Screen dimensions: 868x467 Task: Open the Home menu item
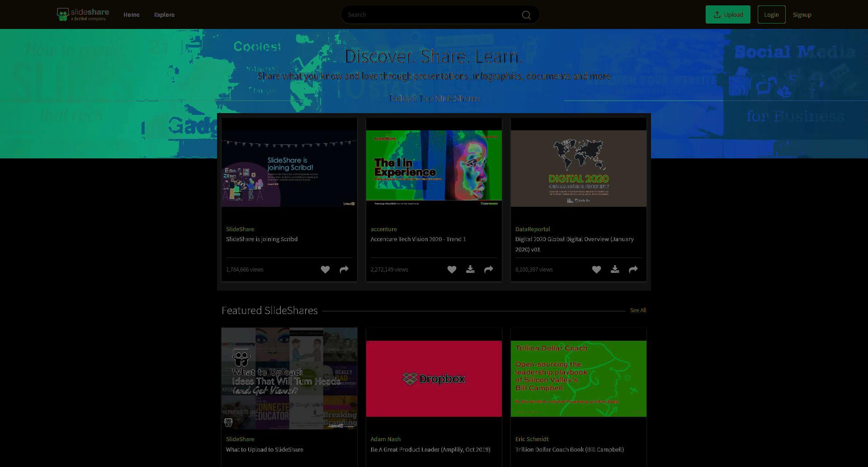click(132, 14)
